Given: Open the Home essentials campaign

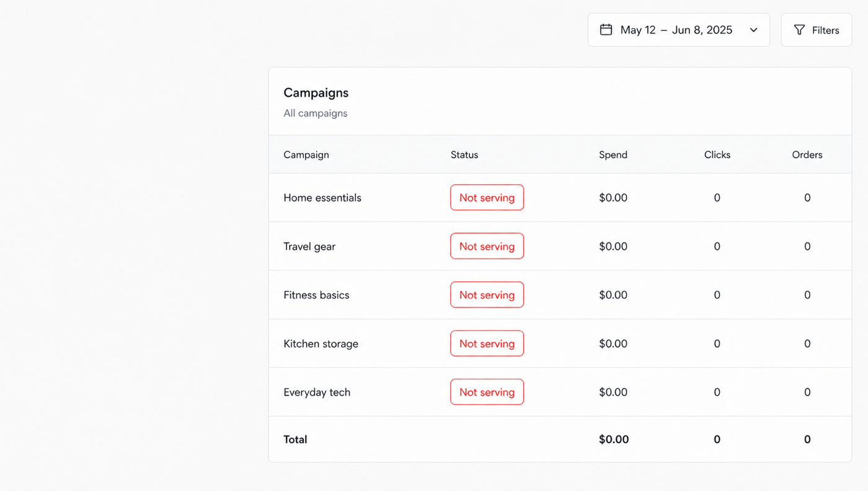Looking at the screenshot, I should point(322,198).
